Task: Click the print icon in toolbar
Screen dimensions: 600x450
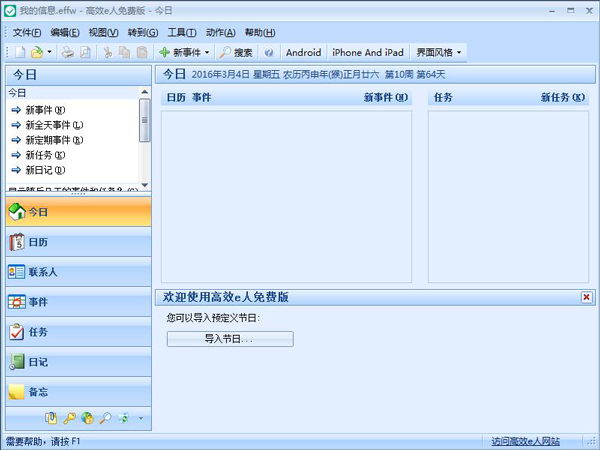Action: (68, 52)
